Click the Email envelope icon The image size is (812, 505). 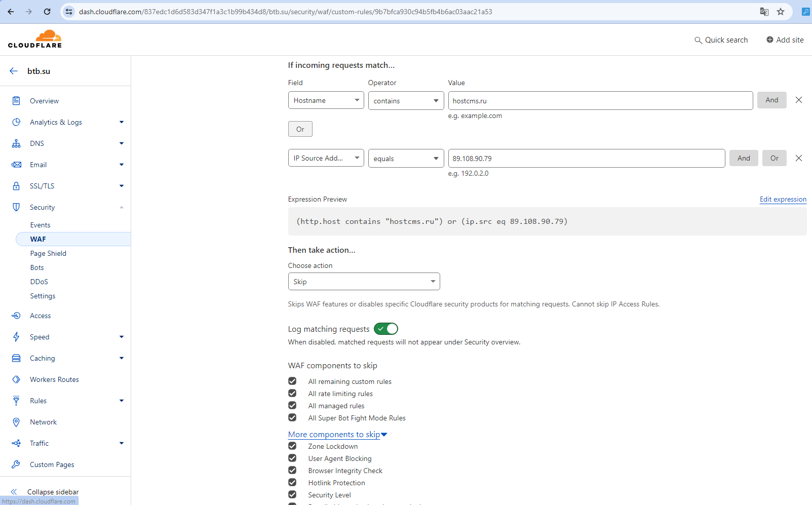pos(16,165)
